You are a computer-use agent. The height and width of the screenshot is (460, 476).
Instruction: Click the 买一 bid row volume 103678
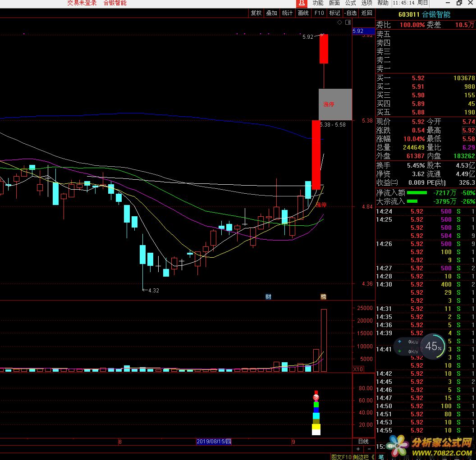[x=464, y=78]
